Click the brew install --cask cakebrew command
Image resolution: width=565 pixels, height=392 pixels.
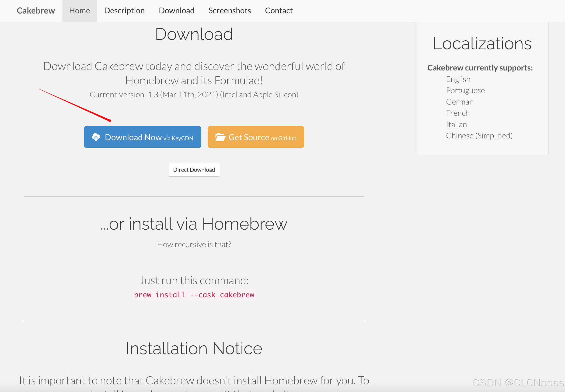(194, 294)
